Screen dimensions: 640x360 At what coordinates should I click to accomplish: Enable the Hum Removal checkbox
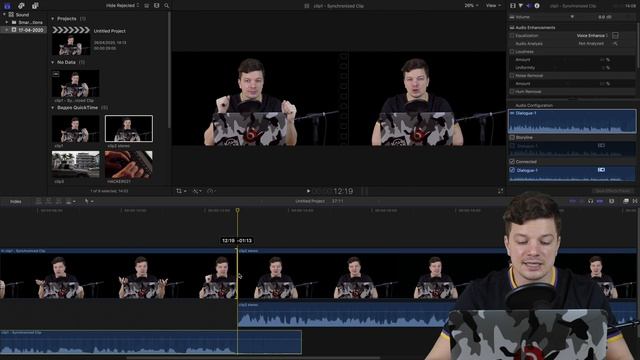(512, 92)
